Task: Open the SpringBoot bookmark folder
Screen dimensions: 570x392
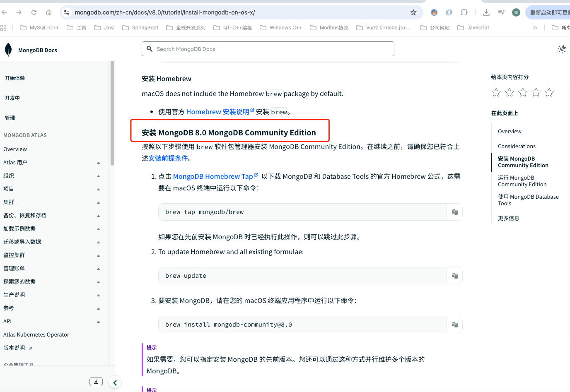Action: [140, 28]
